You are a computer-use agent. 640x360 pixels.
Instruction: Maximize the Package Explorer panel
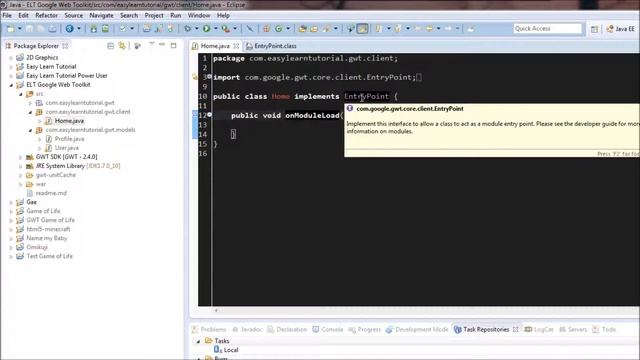click(x=173, y=45)
